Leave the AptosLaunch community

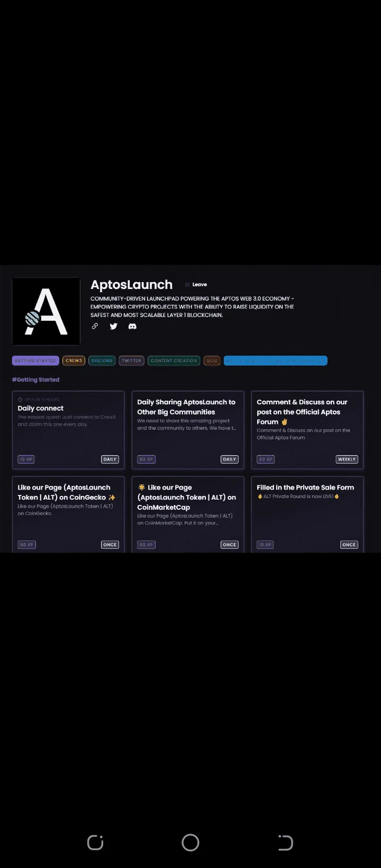tap(196, 285)
